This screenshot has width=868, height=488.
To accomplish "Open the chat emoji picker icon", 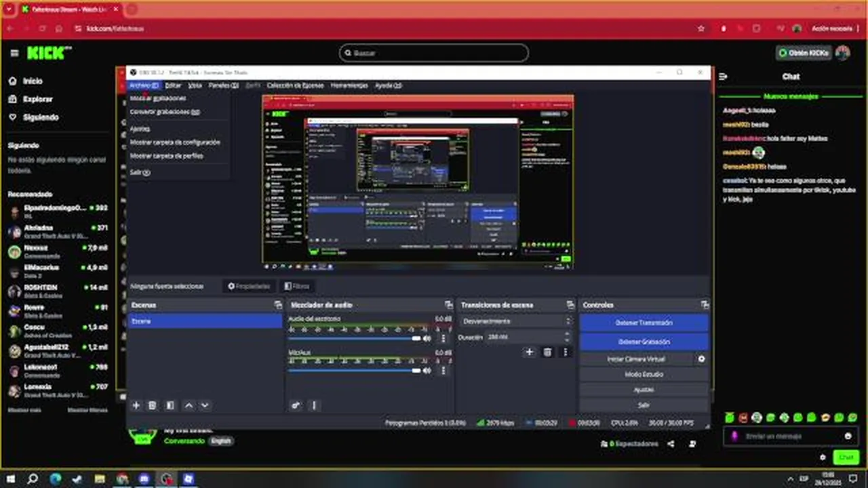I will point(848,436).
